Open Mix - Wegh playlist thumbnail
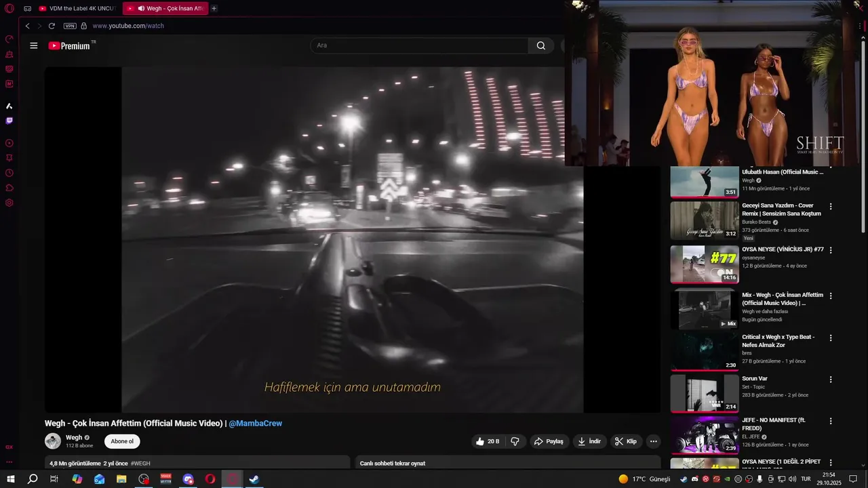The height and width of the screenshot is (488, 868). coord(705,310)
